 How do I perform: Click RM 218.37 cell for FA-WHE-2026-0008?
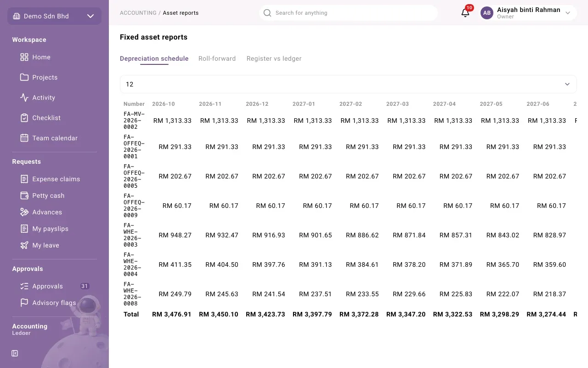coord(549,294)
